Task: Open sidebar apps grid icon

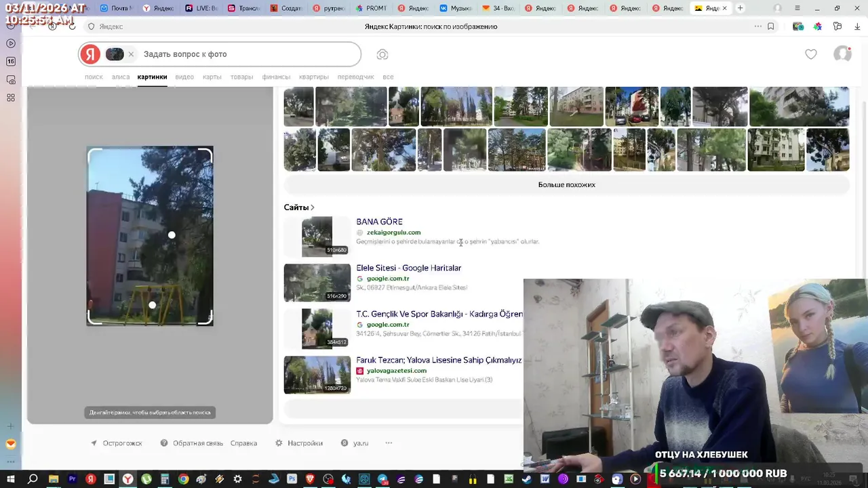Action: click(11, 98)
